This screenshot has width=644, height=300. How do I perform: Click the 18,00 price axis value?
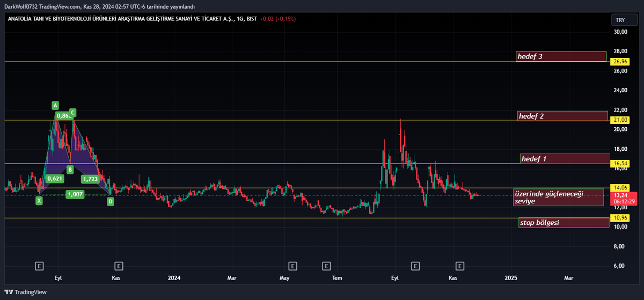(620, 149)
